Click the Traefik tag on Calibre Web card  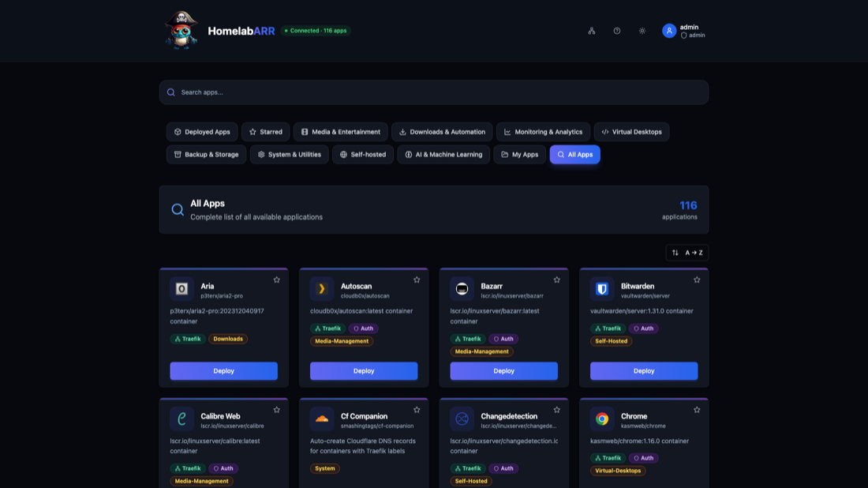188,468
